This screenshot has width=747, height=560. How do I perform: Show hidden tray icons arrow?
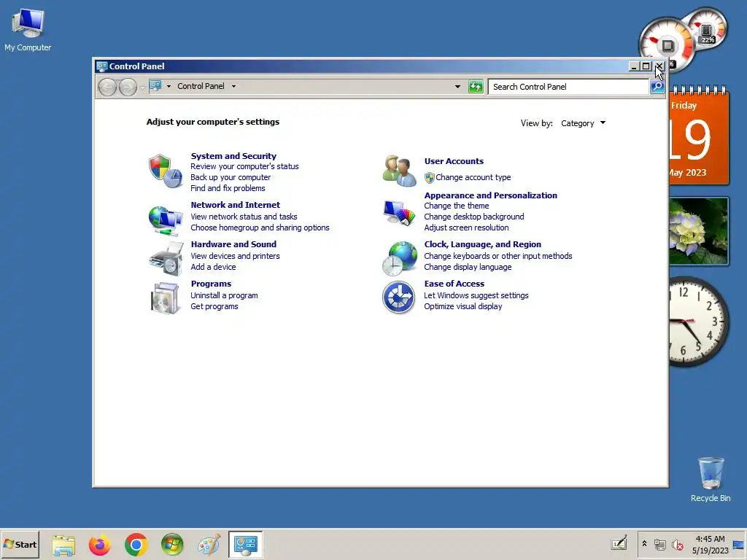pos(644,543)
